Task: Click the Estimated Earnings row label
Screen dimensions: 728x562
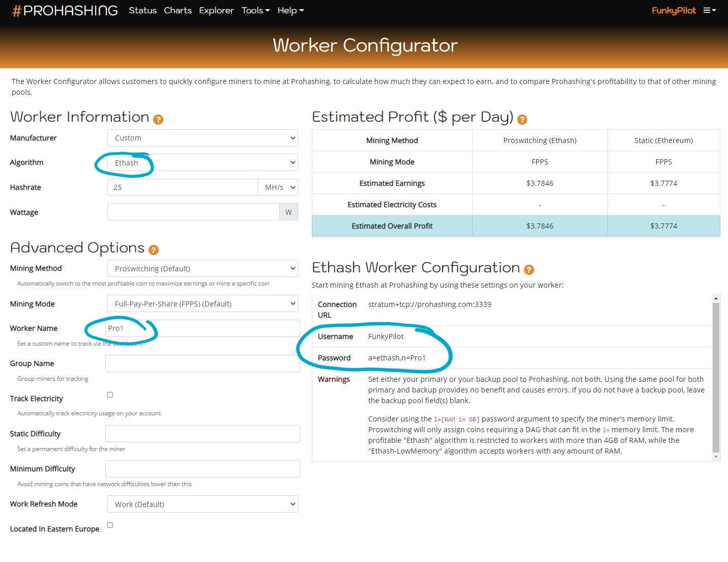Action: pos(392,183)
